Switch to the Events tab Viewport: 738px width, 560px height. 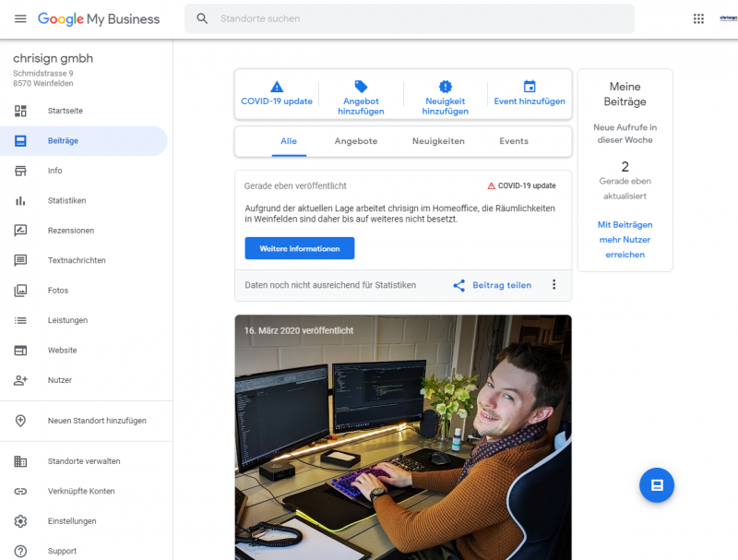[514, 141]
